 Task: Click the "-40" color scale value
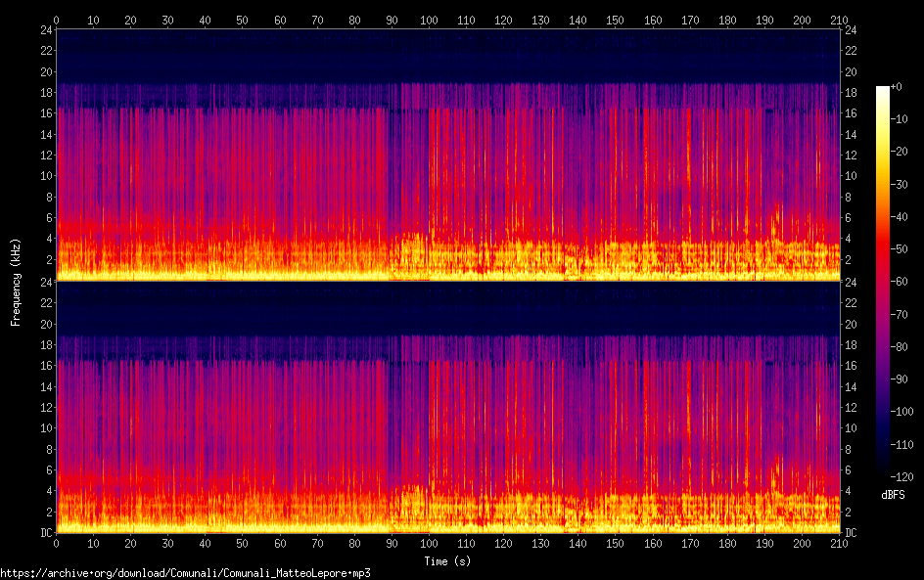coord(900,217)
